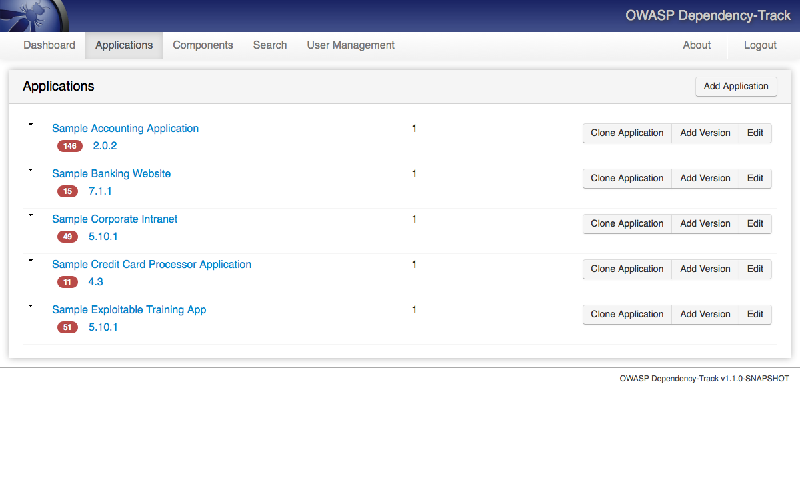Edit the Credit Card Processor Application
This screenshot has height=480, width=800.
[755, 269]
